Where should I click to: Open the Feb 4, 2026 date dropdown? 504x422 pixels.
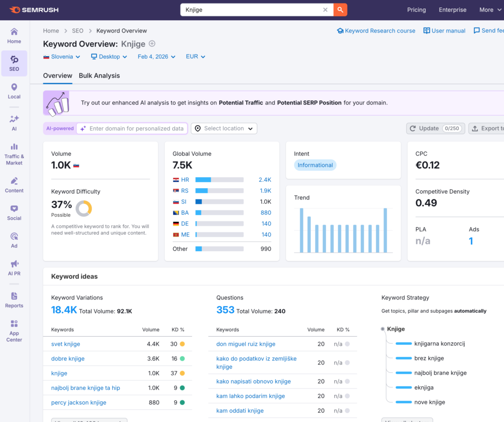pos(157,57)
